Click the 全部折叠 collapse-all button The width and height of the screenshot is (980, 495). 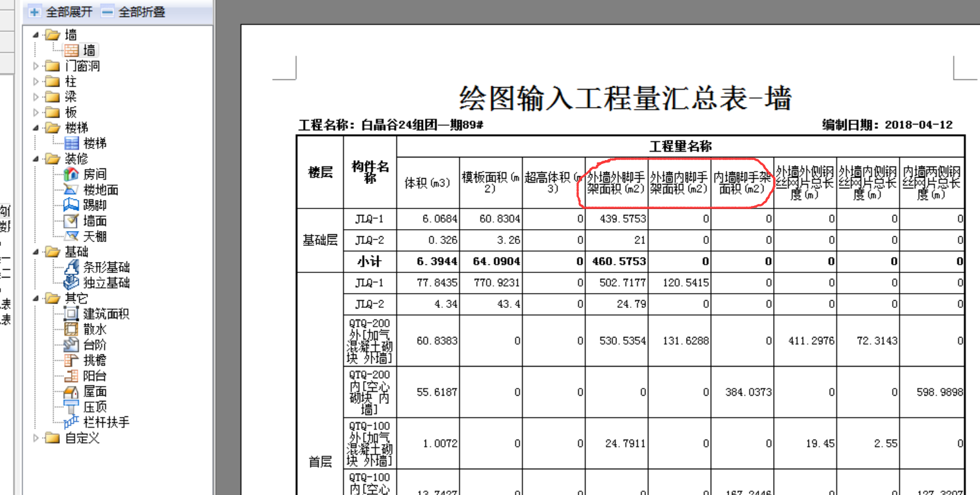pyautogui.click(x=133, y=12)
